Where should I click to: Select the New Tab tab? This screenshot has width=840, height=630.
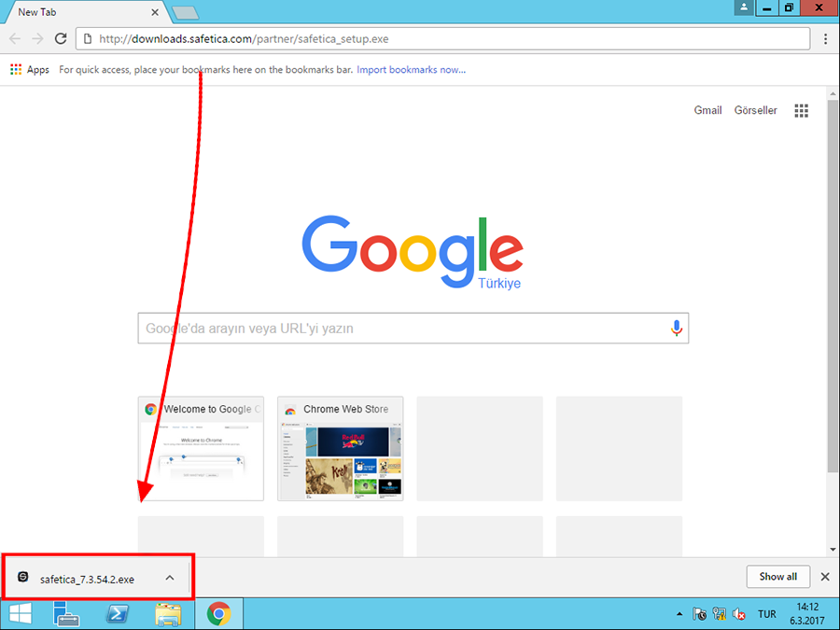(x=80, y=12)
